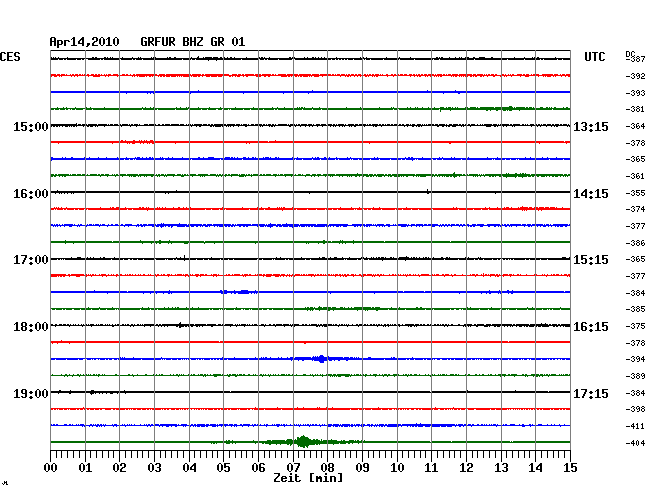The image size is (650, 494).
Task: Click the 19:00 local time label
Action: [31, 393]
